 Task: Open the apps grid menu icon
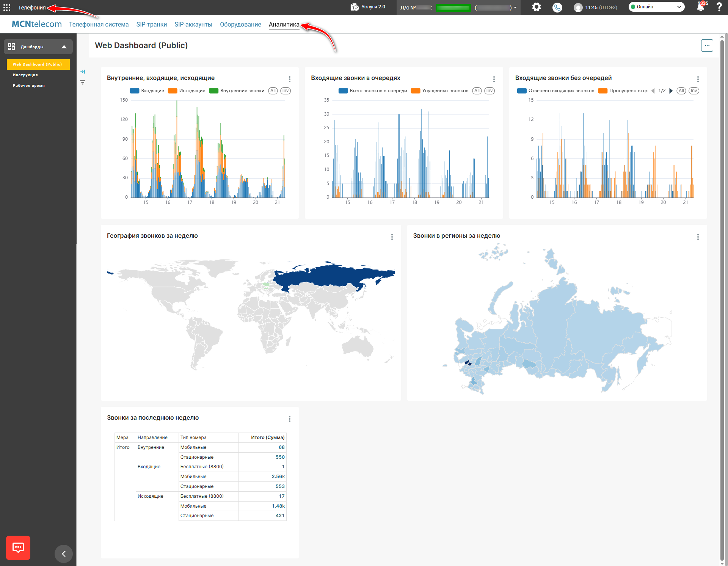click(x=7, y=8)
